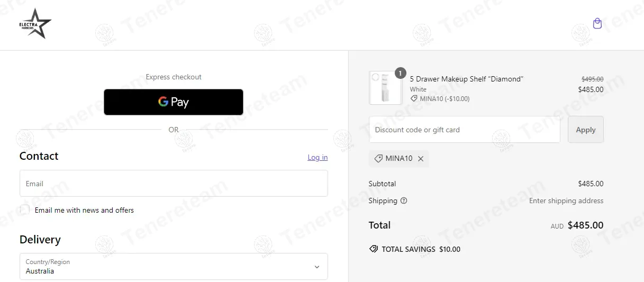Viewport: 644px width, 282px height.
Task: Follow the Log in link
Action: click(x=318, y=157)
